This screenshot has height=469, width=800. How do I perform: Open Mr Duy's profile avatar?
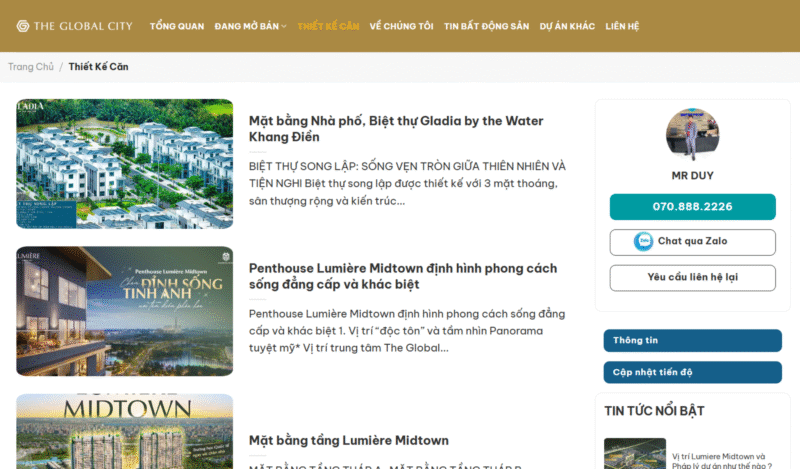(x=692, y=135)
